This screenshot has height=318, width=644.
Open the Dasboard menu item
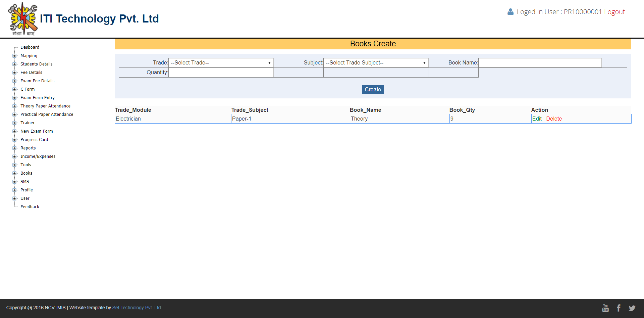30,47
